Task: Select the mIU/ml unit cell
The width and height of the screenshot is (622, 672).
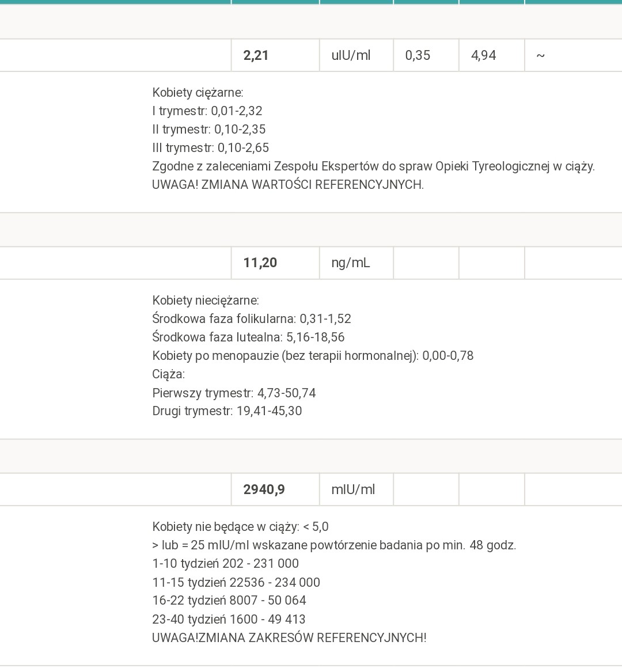Action: pyautogui.click(x=353, y=489)
